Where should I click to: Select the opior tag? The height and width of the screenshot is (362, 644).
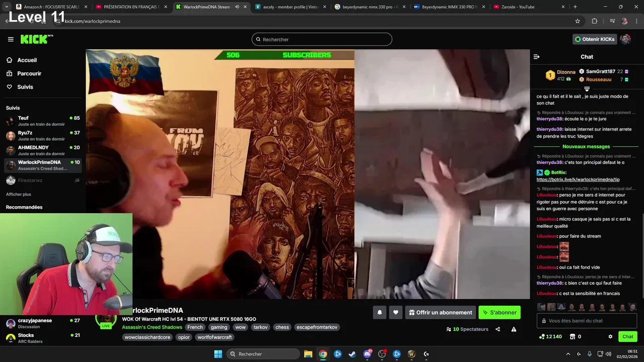click(184, 337)
